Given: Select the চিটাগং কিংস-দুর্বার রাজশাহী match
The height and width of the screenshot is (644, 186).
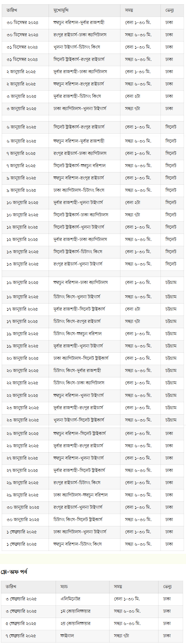Looking at the screenshot, I should click(x=77, y=371).
